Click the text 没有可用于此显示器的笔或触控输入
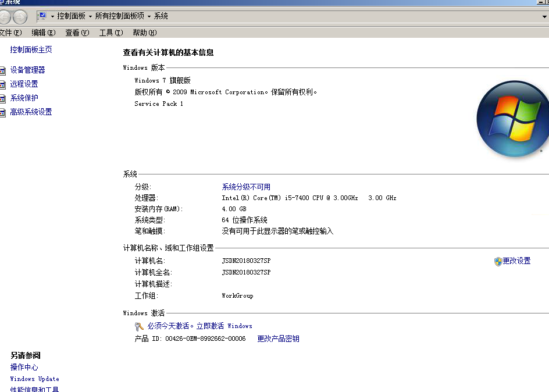This screenshot has width=549, height=392. click(277, 231)
